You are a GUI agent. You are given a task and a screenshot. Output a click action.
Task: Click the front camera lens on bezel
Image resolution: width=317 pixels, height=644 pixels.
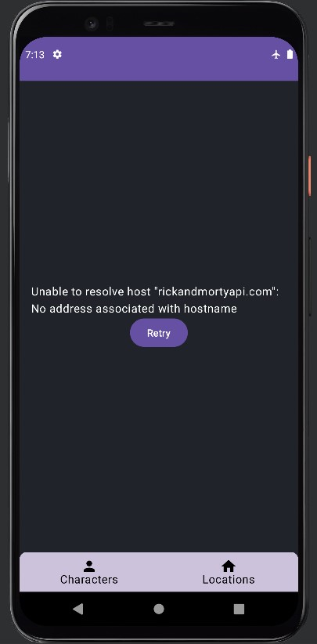point(92,24)
